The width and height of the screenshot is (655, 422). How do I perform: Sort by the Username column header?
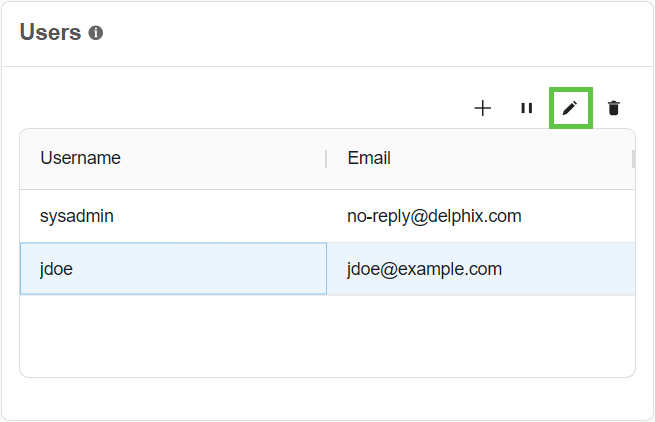pyautogui.click(x=81, y=158)
